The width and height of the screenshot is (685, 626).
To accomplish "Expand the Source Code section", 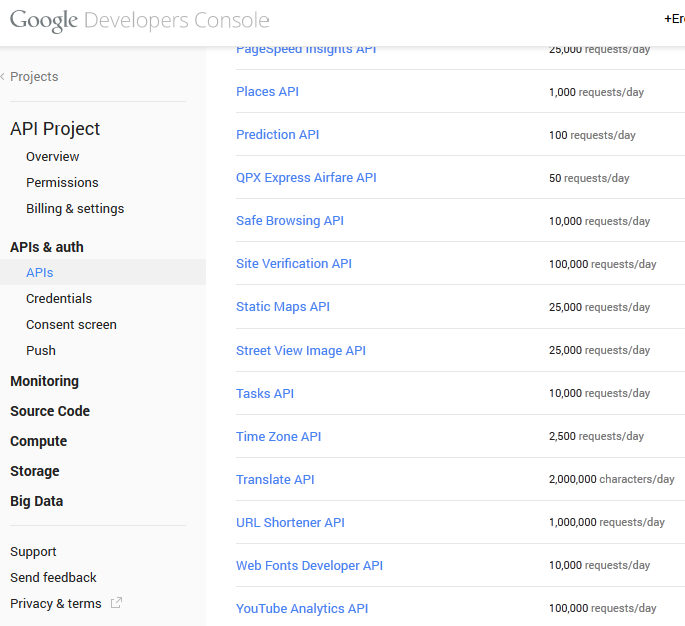I will point(50,411).
